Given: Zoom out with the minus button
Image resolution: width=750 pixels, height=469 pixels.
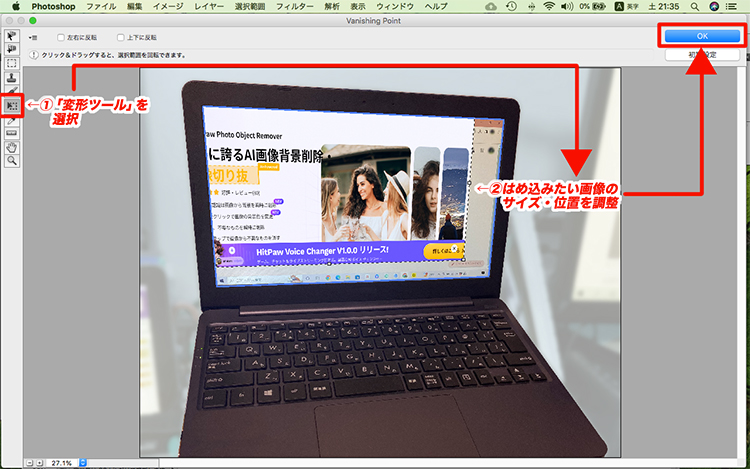Looking at the screenshot, I should (30, 463).
